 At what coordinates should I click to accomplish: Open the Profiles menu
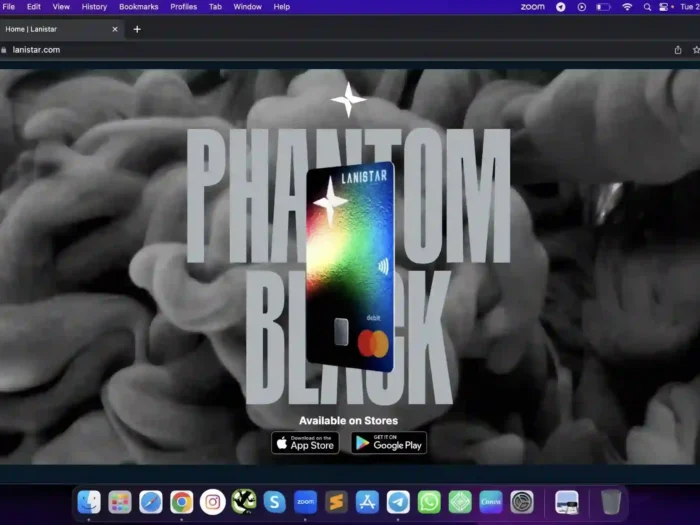coord(183,7)
